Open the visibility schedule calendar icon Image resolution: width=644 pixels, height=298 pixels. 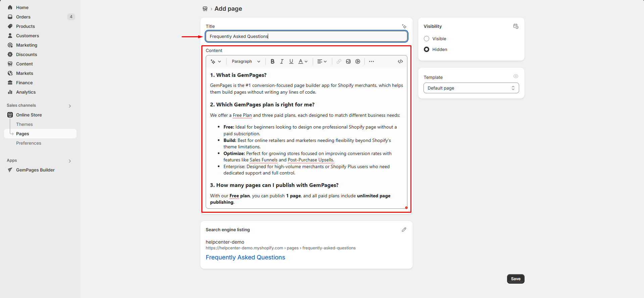(516, 27)
